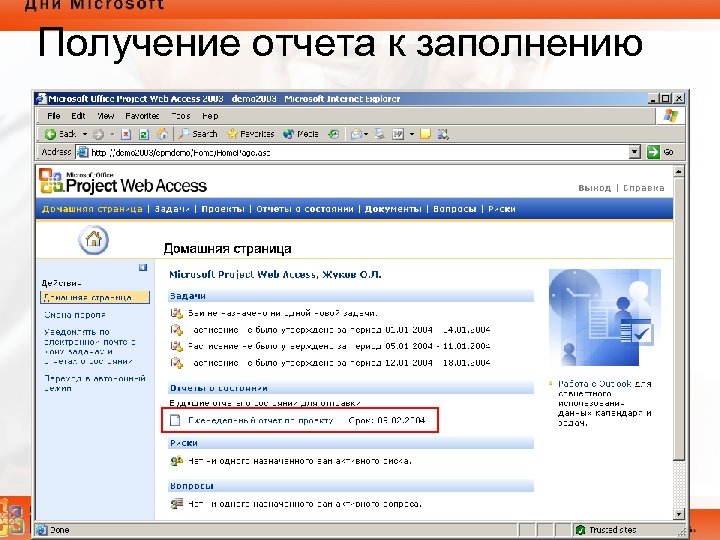720x540 pixels.
Task: Open the Tools menu
Action: (181, 116)
